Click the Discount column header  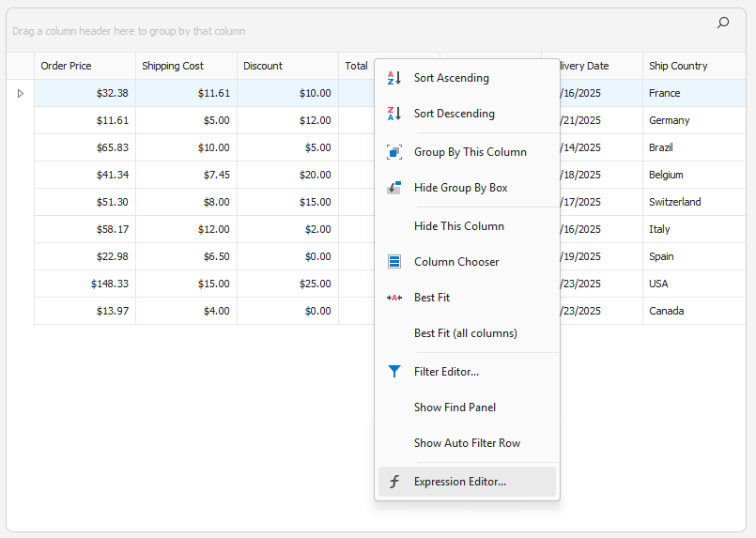click(x=287, y=66)
